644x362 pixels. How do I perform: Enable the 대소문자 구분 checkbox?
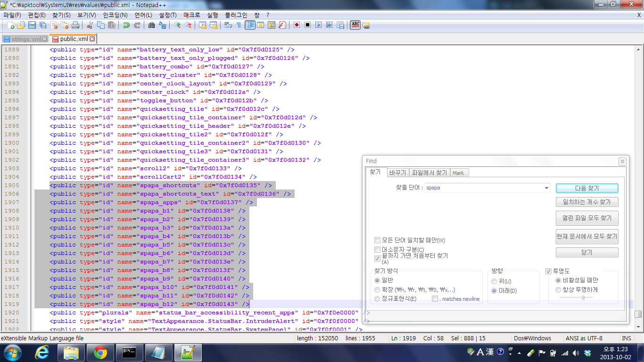[377, 249]
